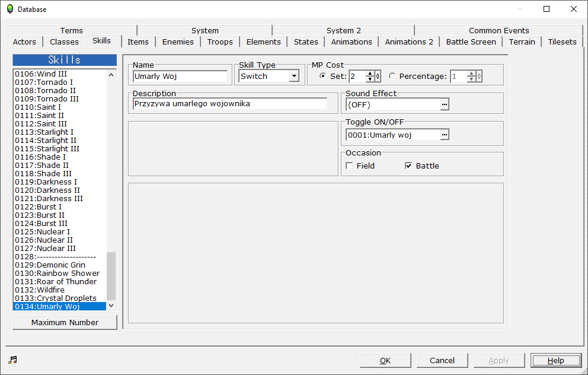Select skill 0131:Roar of Thunder

coord(60,281)
